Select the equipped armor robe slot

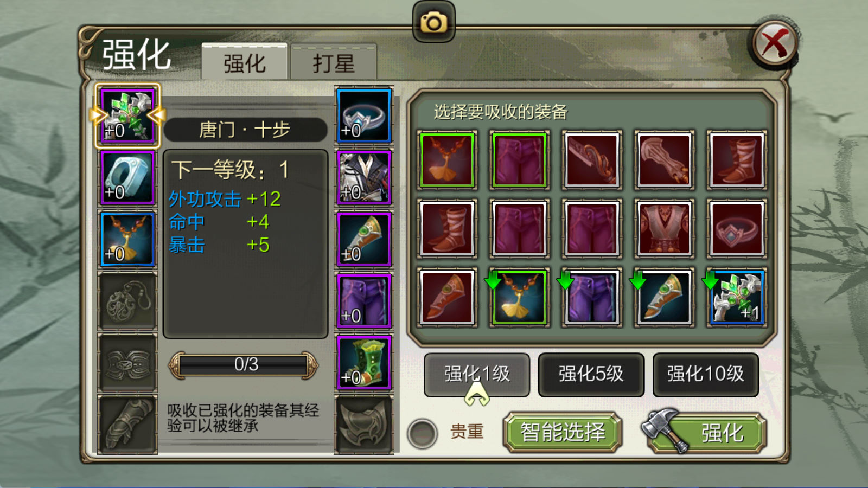click(363, 177)
